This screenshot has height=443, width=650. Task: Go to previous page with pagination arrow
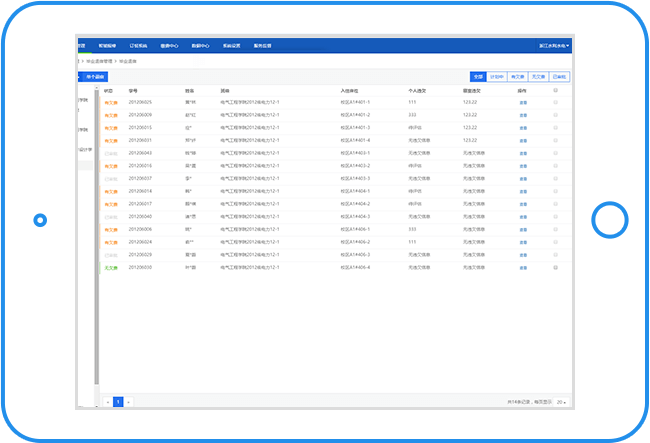(x=108, y=402)
